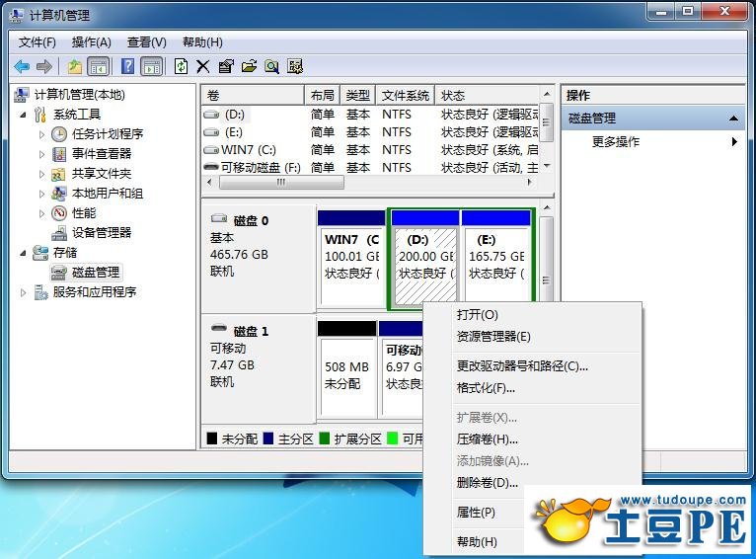The image size is (756, 559).
Task: Click the Up one level folder icon
Action: pyautogui.click(x=74, y=66)
